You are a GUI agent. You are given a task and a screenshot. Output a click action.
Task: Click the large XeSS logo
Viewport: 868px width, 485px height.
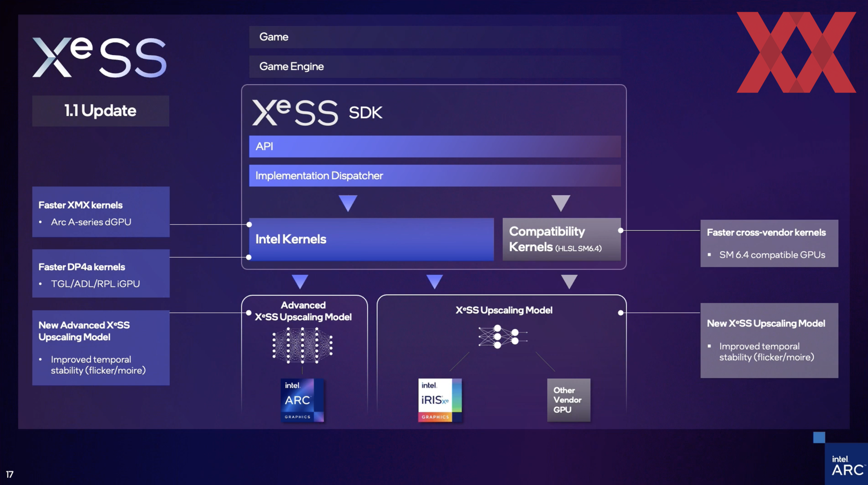(x=99, y=57)
